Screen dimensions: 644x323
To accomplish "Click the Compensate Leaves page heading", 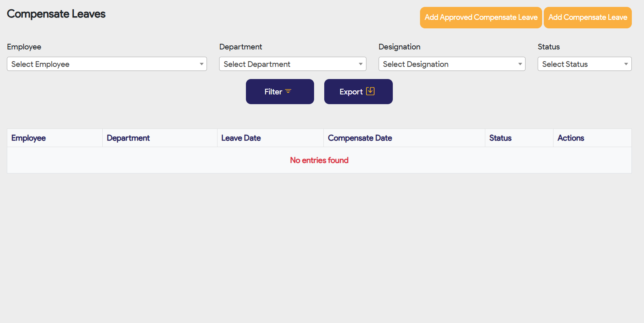I will [x=56, y=14].
